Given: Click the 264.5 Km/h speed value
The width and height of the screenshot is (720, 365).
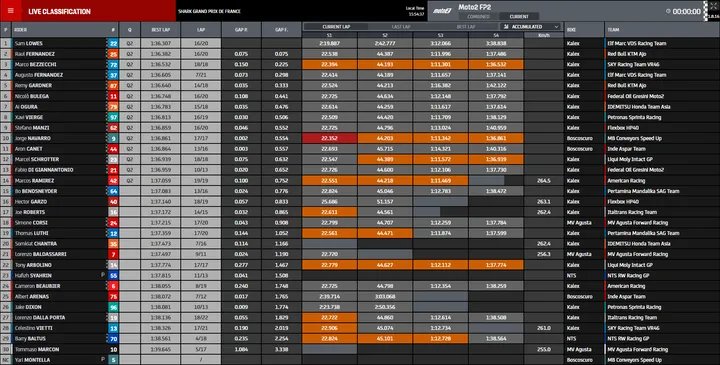Looking at the screenshot, I should pos(544,181).
